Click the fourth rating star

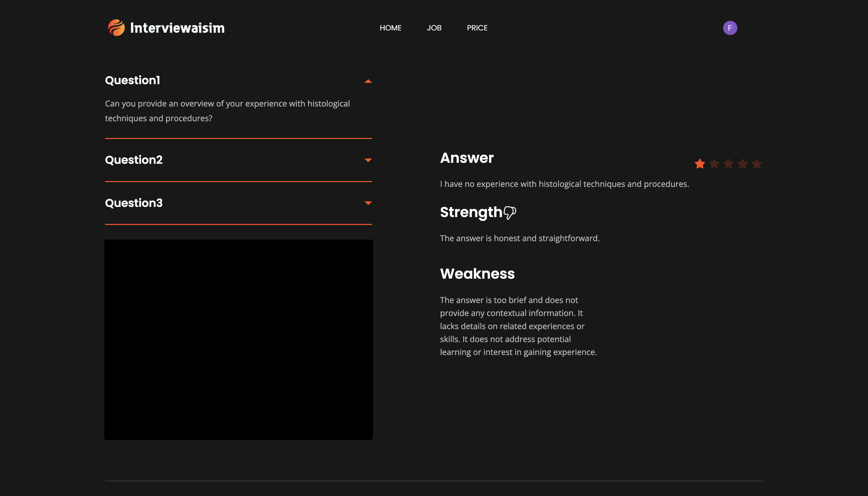click(742, 164)
